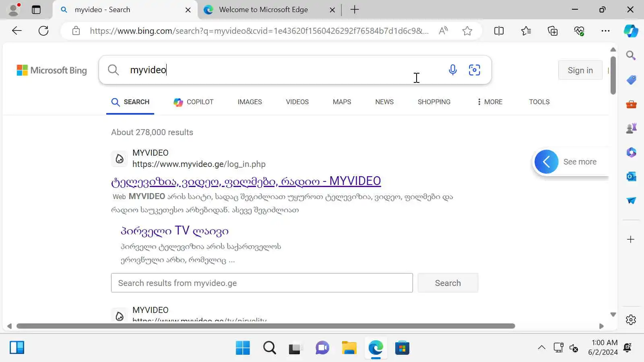The width and height of the screenshot is (644, 362).
Task: Open the Edge profile avatar
Action: [x=14, y=10]
